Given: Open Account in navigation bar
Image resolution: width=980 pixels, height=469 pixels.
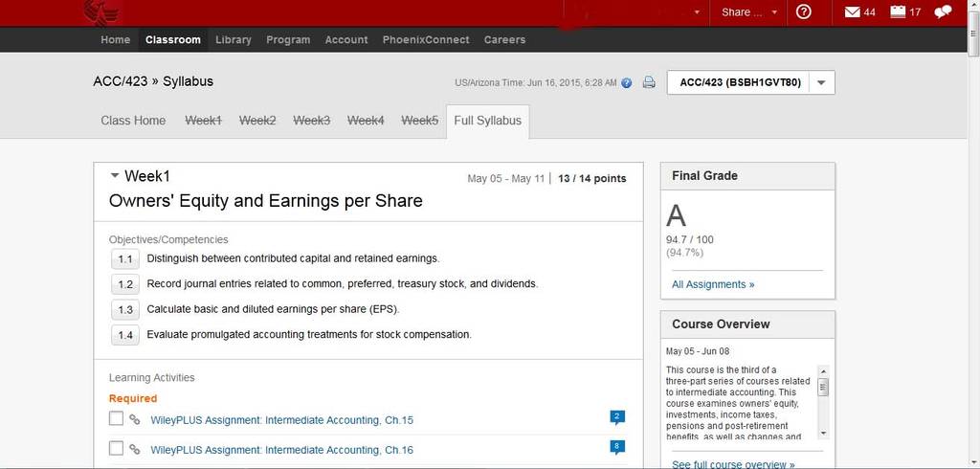Looking at the screenshot, I should click(346, 39).
